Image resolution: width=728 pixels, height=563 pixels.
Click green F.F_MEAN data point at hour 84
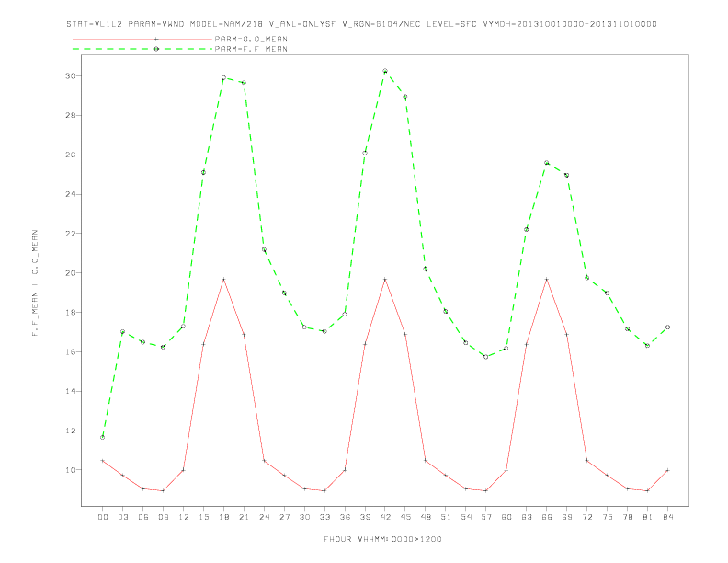pos(667,327)
